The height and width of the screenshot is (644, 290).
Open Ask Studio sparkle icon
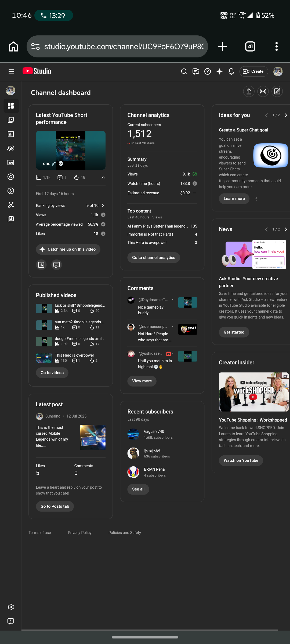[x=219, y=71]
